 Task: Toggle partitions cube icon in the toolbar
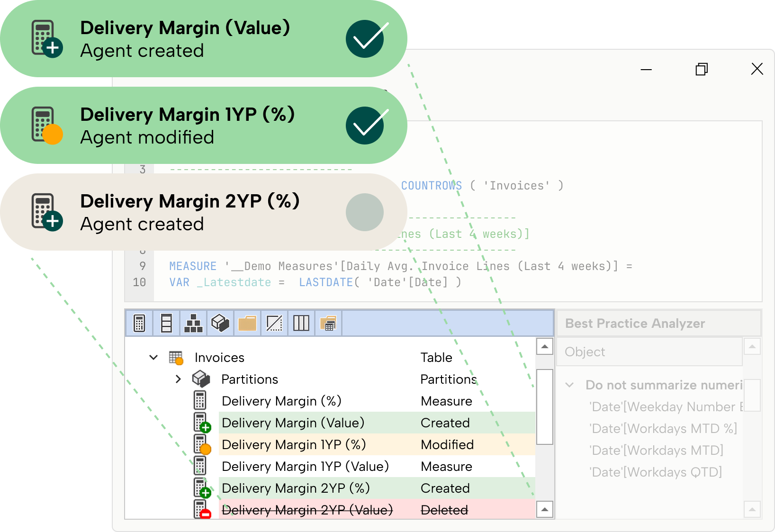pos(220,323)
